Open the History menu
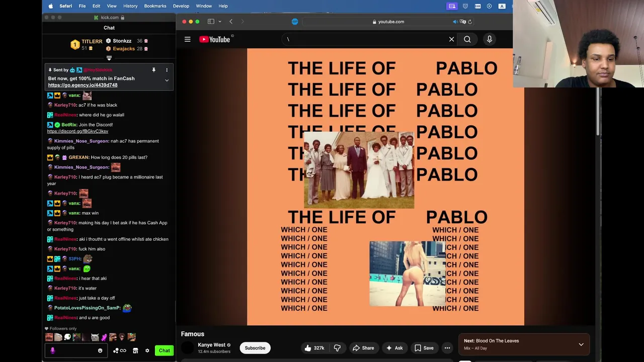The height and width of the screenshot is (362, 644). (130, 6)
